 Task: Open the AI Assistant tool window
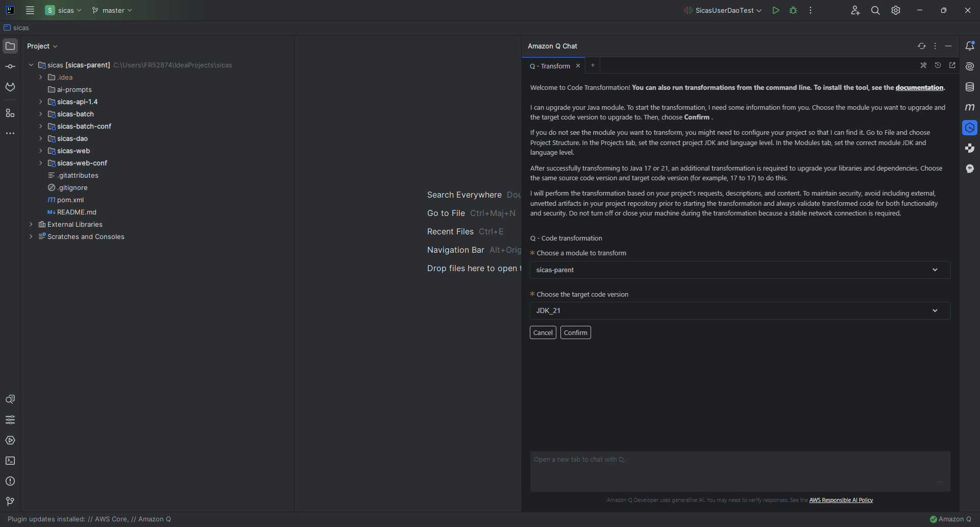[x=970, y=66]
